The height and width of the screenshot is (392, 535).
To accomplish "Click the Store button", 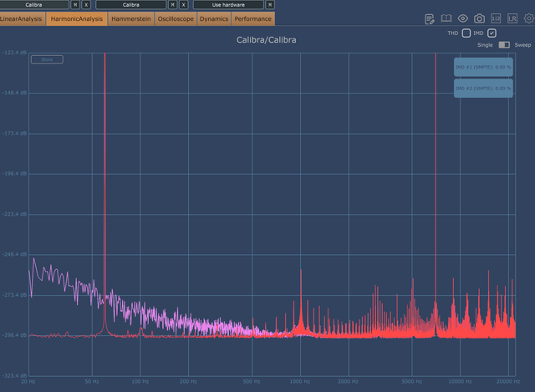I will pos(47,59).
